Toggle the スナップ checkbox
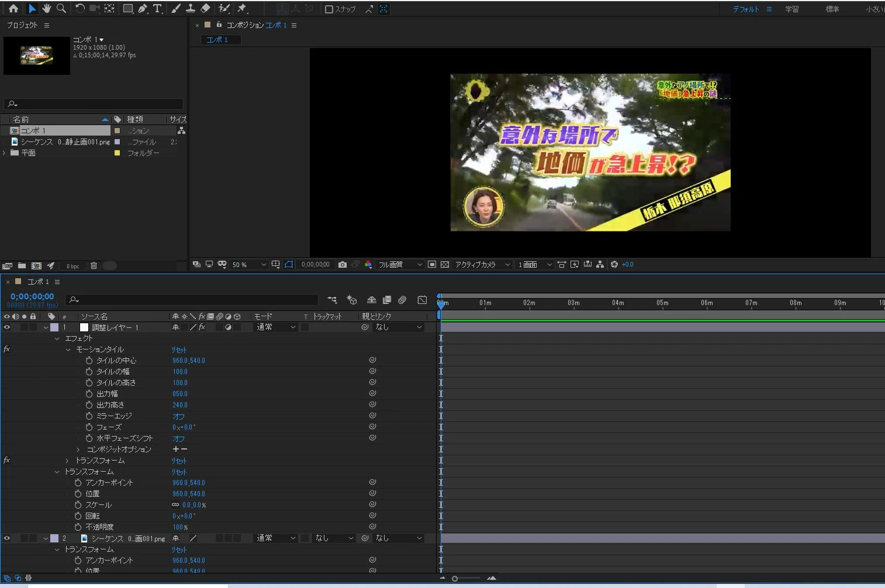This screenshot has width=885, height=588. 329,9
